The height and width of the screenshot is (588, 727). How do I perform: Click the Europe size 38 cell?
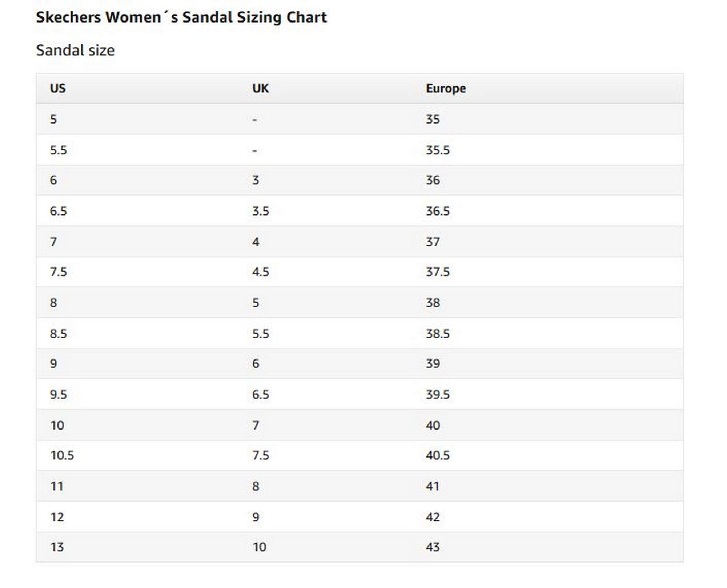433,303
